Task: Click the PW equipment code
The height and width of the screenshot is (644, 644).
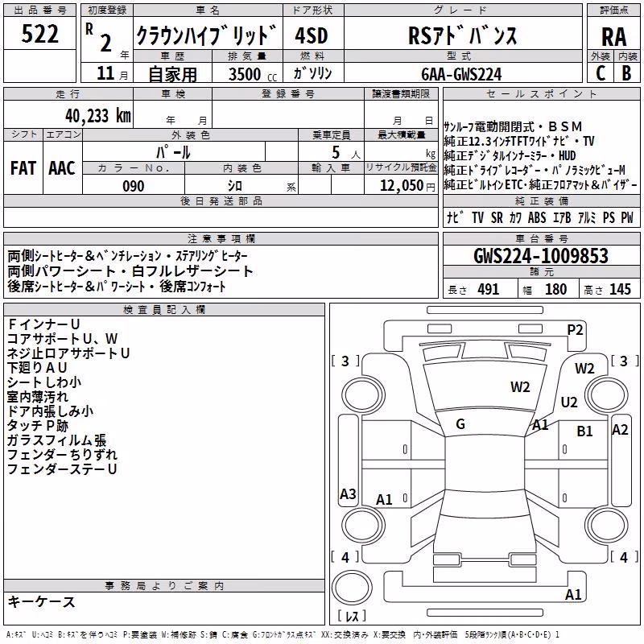Action: tap(627, 217)
